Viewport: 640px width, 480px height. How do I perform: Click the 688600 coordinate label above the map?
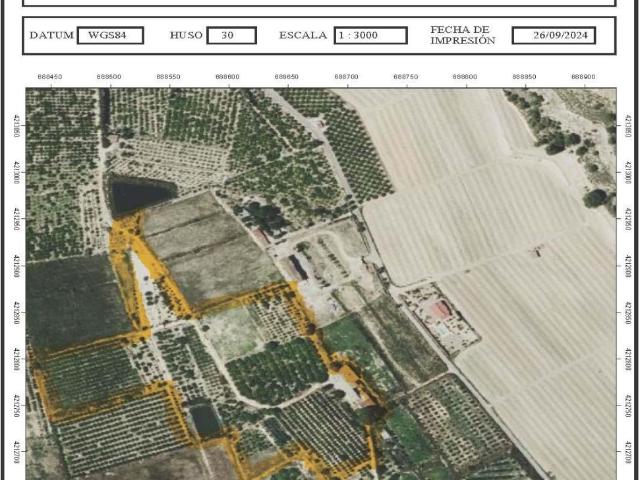[228, 76]
